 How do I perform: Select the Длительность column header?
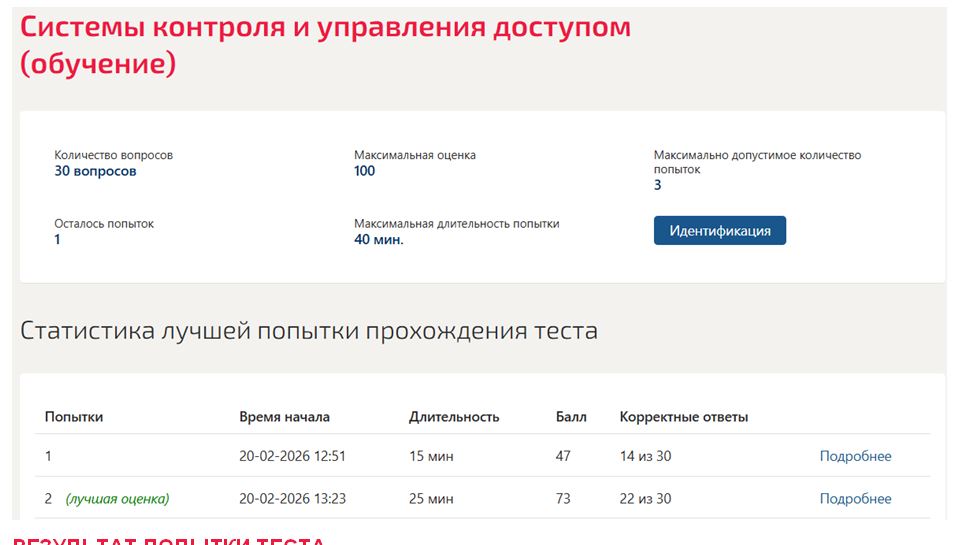coord(454,417)
